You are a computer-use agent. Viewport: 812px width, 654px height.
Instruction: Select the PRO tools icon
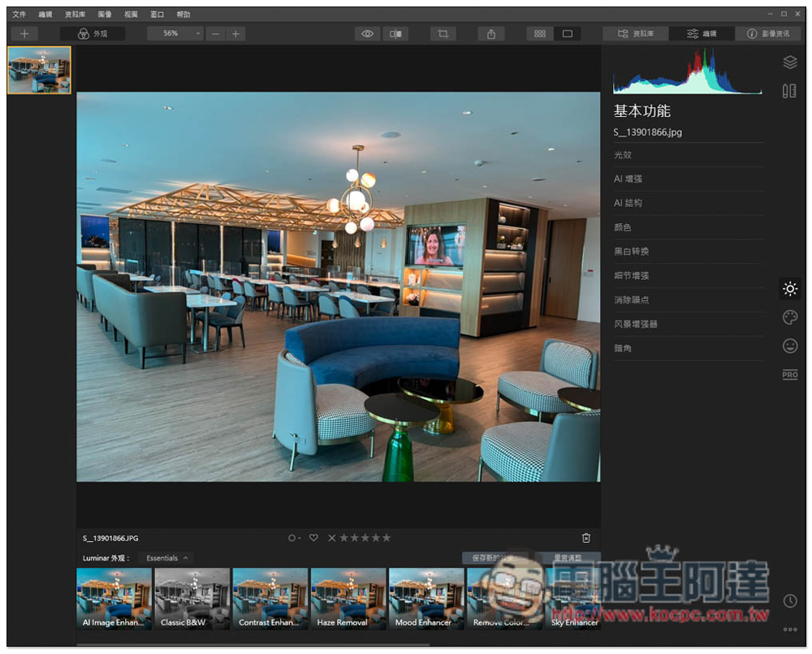[x=790, y=375]
